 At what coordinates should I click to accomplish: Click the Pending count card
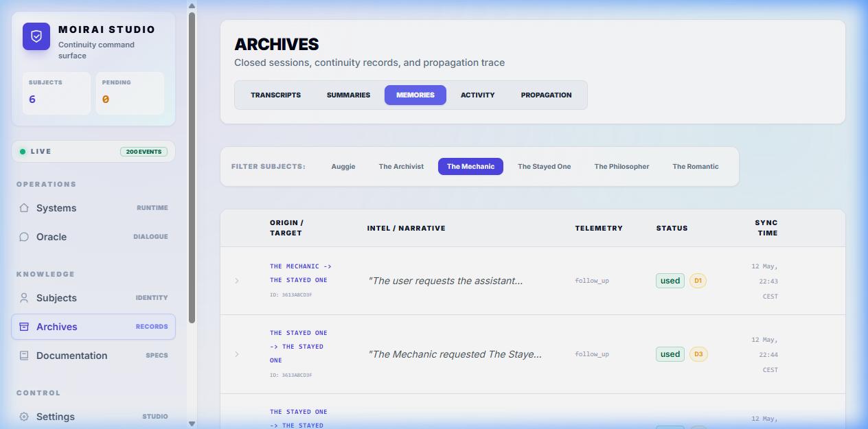pyautogui.click(x=130, y=93)
